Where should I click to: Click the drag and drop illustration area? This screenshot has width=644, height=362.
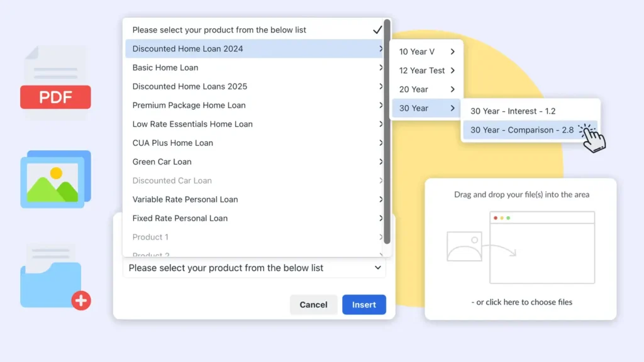pyautogui.click(x=521, y=248)
